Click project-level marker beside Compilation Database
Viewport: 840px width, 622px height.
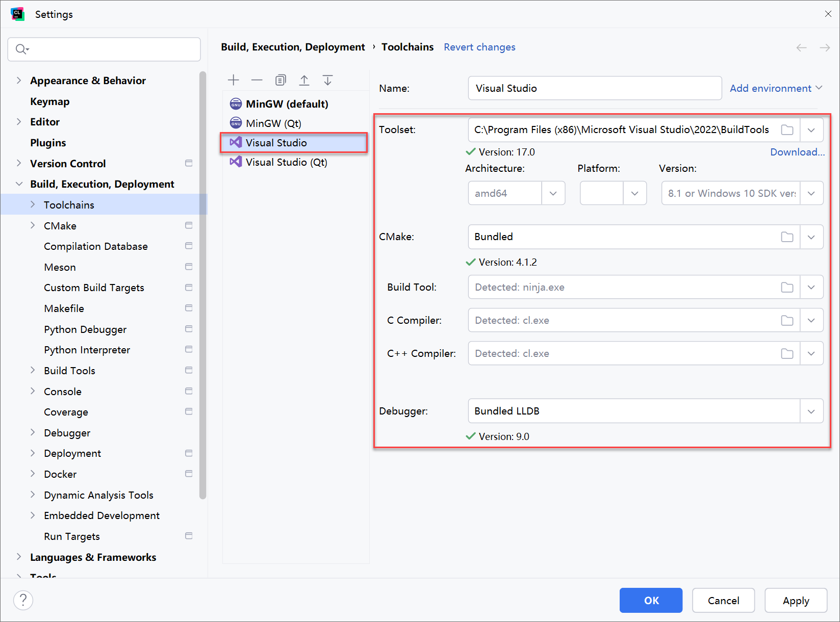(x=189, y=246)
